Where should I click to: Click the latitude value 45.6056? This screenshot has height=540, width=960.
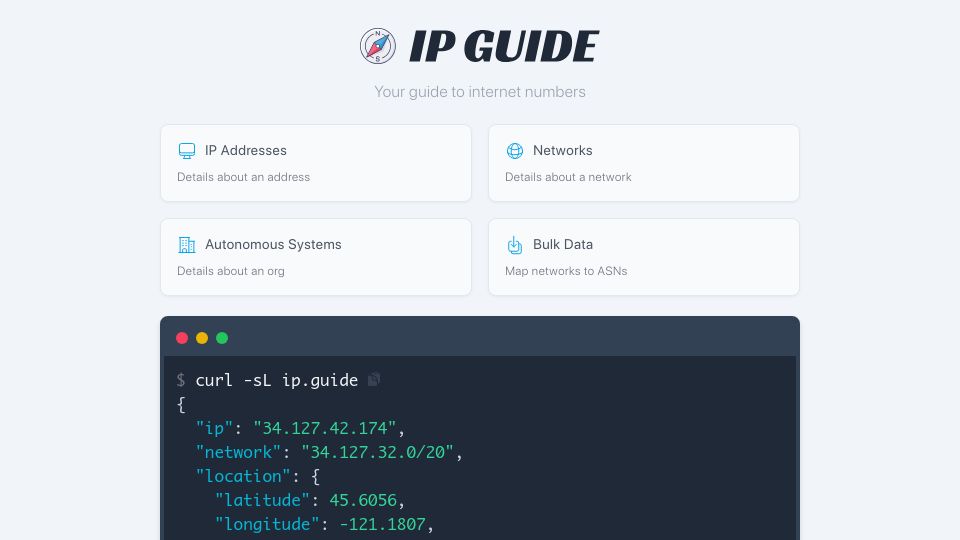click(363, 500)
